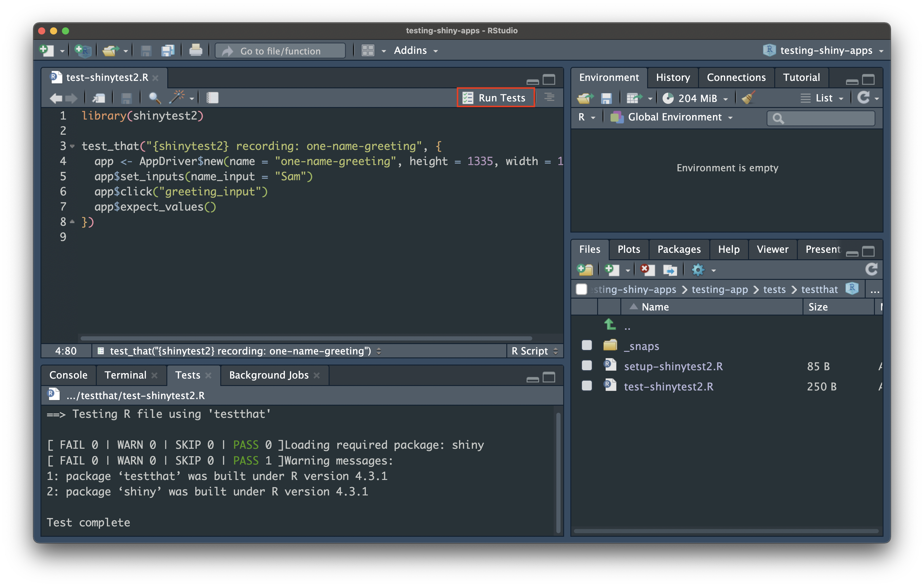Click the compile report notebook icon
924x587 pixels.
click(x=212, y=98)
